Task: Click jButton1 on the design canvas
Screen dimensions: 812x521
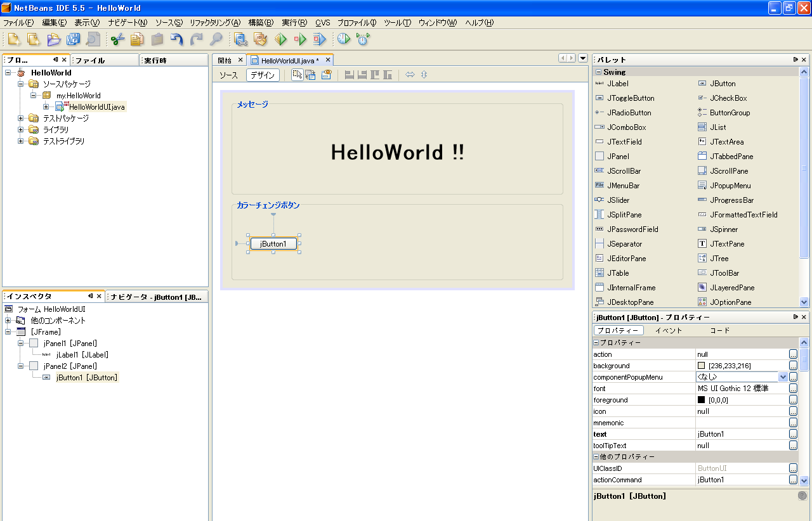Action: pyautogui.click(x=273, y=244)
